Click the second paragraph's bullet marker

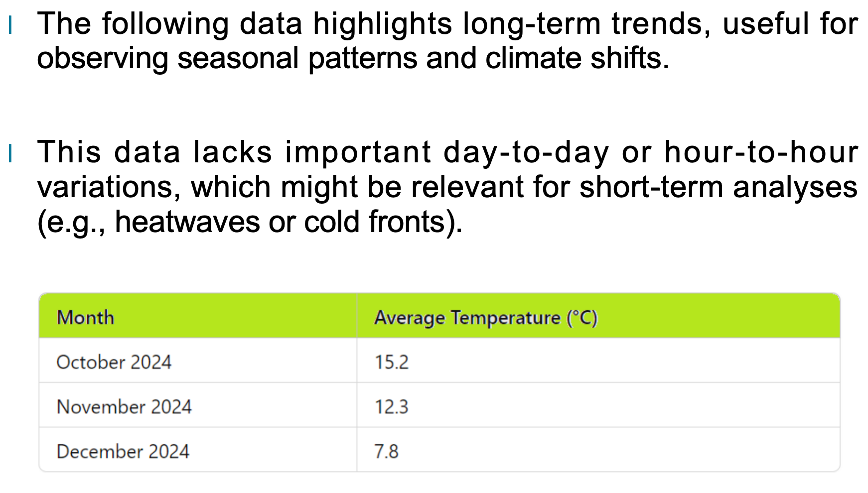10,153
